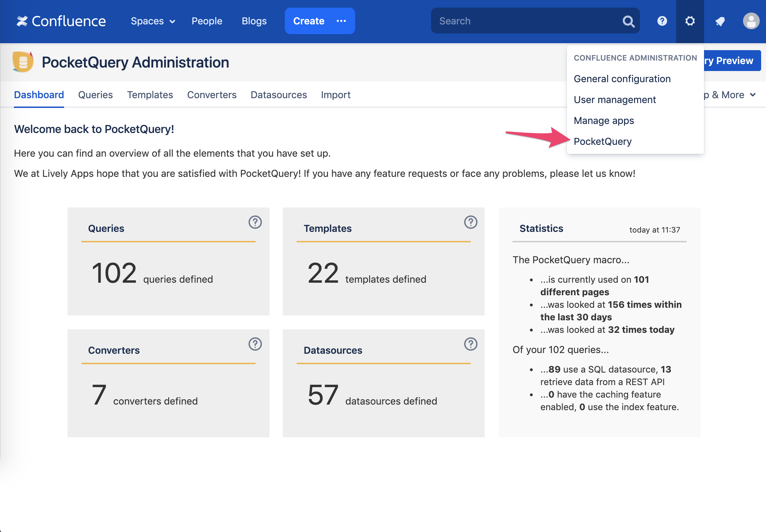Click the Confluence logo
Viewport: 766px width, 532px height.
pyautogui.click(x=61, y=21)
